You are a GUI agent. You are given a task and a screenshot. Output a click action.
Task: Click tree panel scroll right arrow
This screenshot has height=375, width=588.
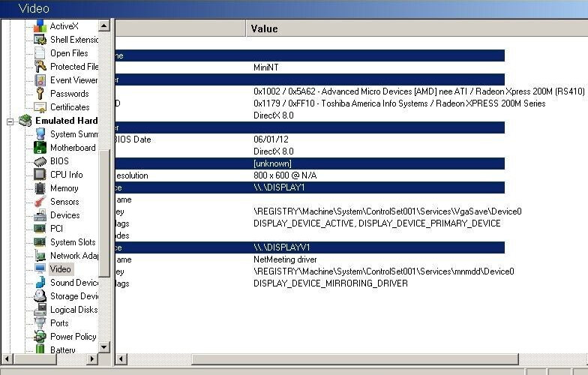[91, 358]
